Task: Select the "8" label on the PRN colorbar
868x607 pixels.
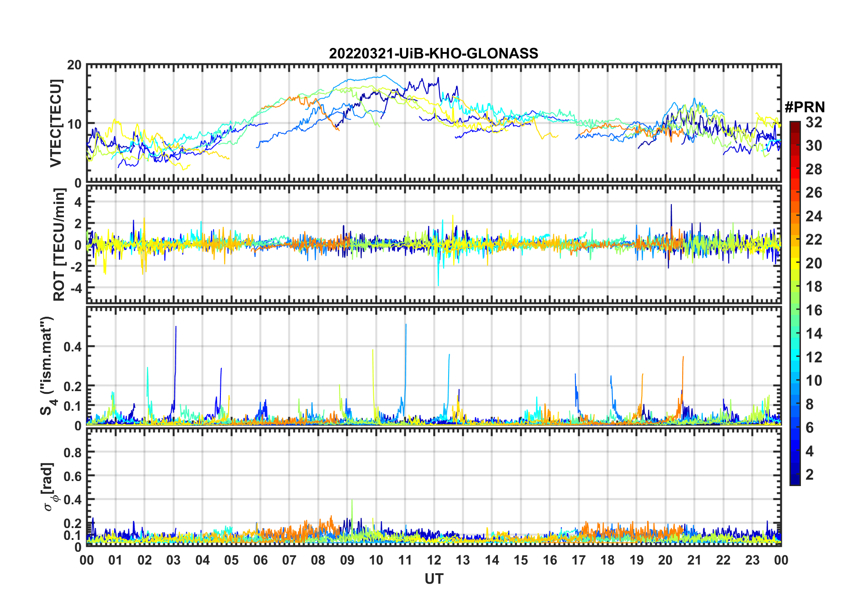Action: pos(810,404)
